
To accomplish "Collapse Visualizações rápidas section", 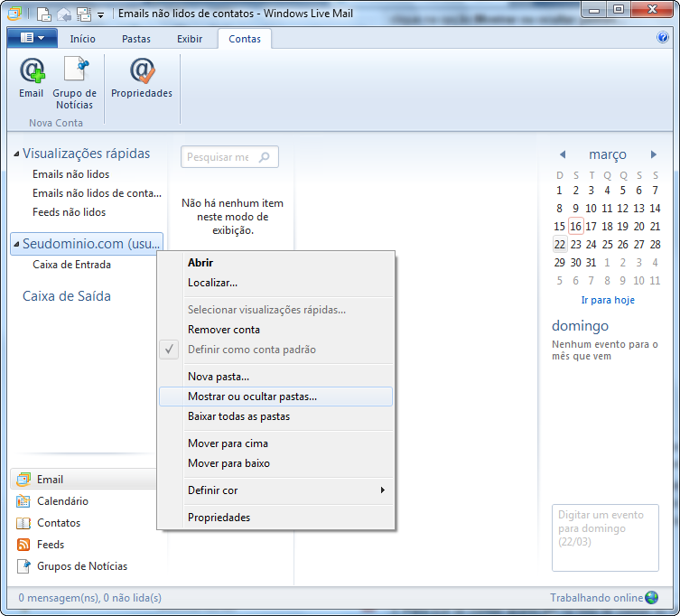I will pos(16,154).
